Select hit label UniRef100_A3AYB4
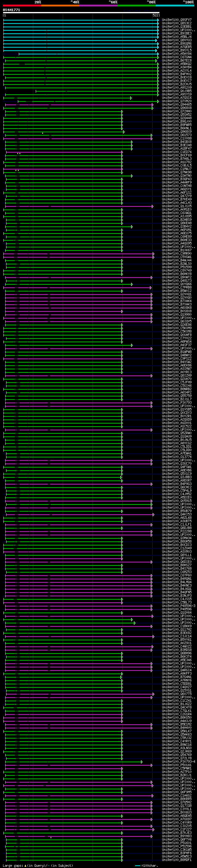Image resolution: width=197 pixels, height=868 pixels. coord(177,67)
